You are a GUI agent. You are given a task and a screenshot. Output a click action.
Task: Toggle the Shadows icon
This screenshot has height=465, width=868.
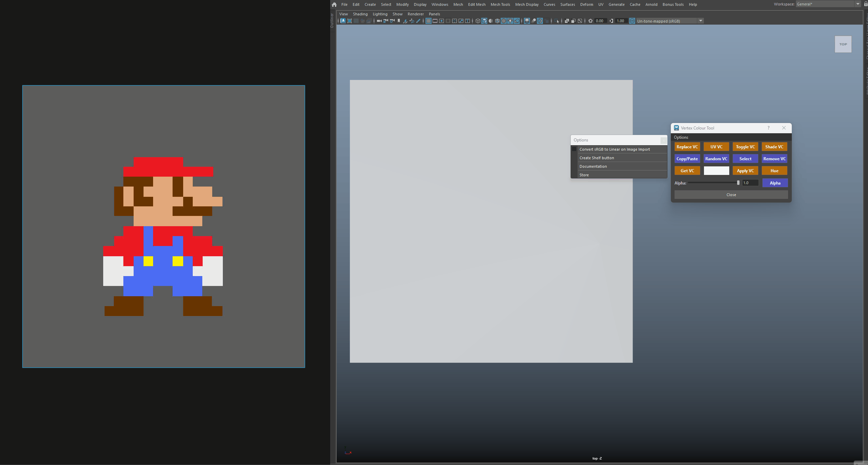tap(517, 21)
